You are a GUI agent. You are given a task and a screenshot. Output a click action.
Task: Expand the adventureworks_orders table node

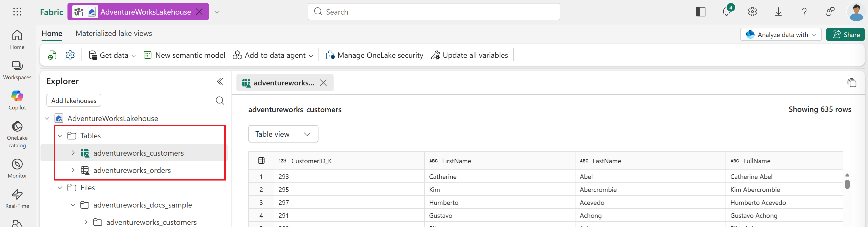(73, 170)
